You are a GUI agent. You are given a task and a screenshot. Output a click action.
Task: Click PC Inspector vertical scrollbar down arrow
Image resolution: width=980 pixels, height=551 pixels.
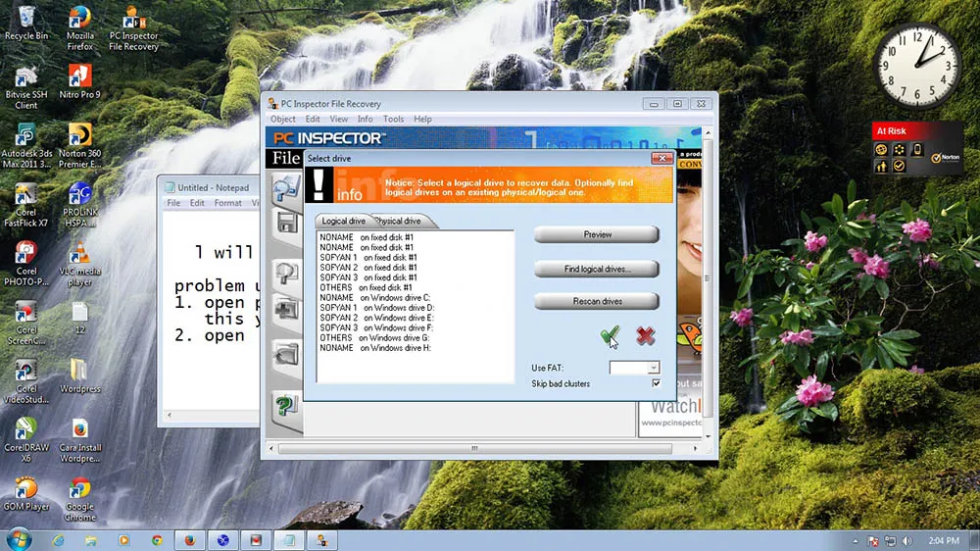point(708,436)
